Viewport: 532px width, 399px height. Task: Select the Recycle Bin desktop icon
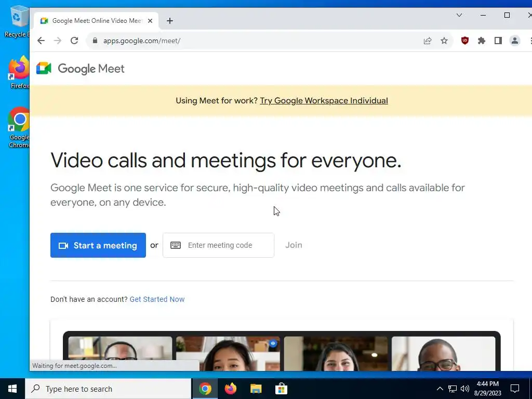17,22
